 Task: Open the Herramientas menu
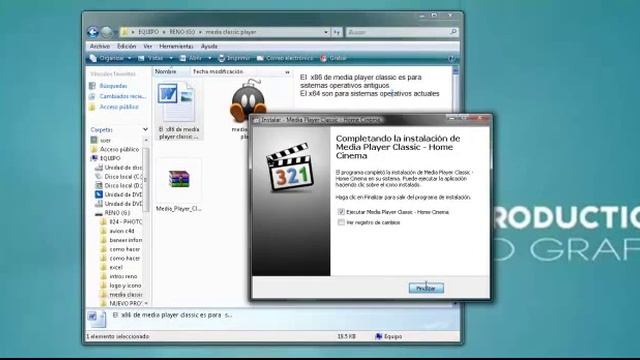176,46
